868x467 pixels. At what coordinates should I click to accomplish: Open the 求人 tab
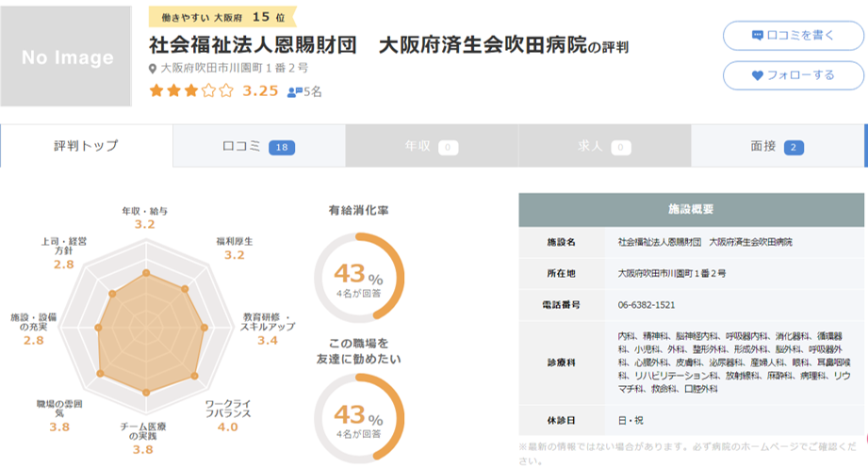pos(604,146)
